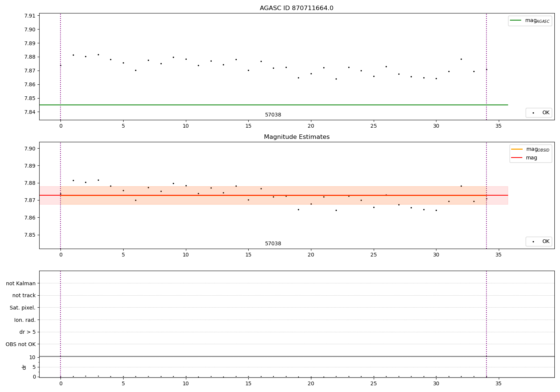Image resolution: width=560 pixels, height=392 pixels.
Task: Click green mag AGASC line sample in legend
Action: 516,21
